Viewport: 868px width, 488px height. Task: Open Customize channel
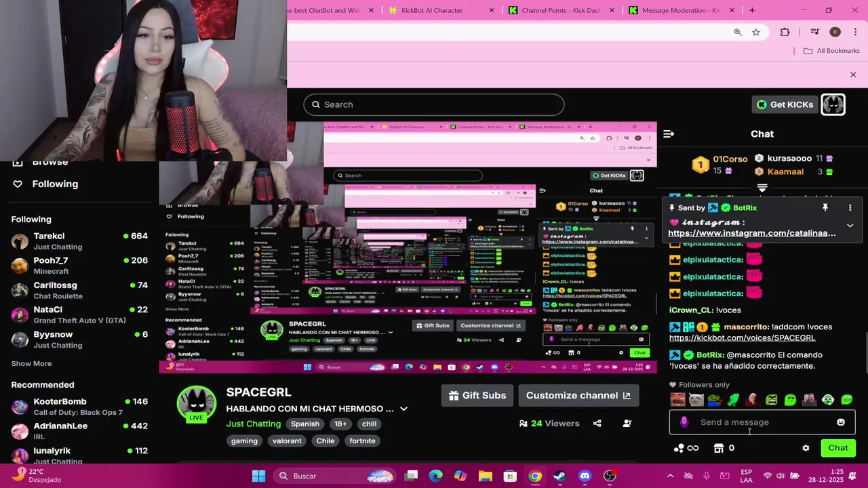click(578, 396)
